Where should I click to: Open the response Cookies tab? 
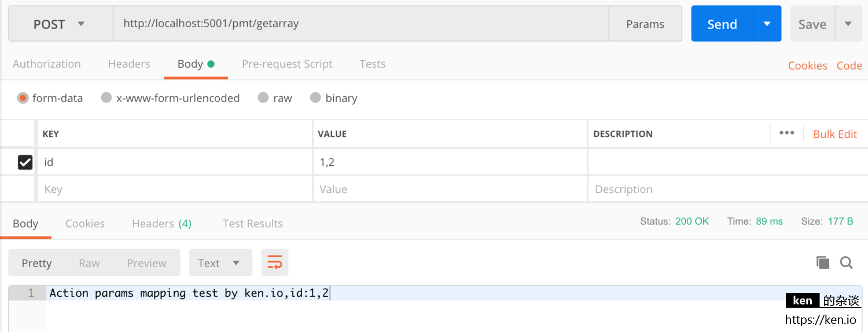85,223
